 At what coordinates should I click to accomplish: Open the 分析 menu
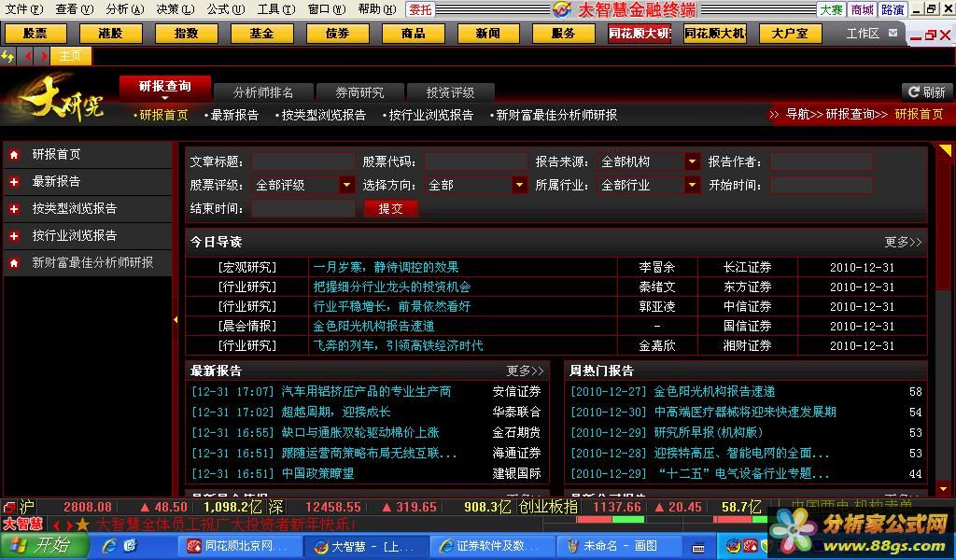[x=124, y=9]
